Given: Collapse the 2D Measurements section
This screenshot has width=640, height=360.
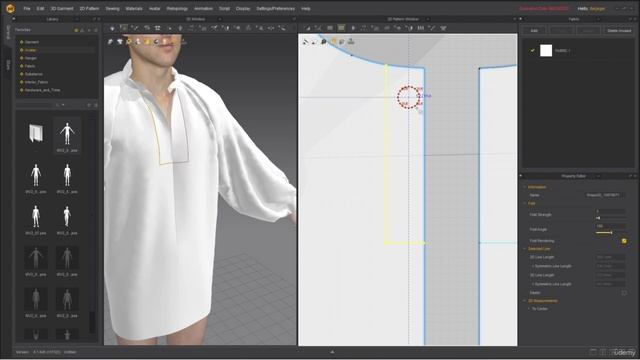Looking at the screenshot, I should tap(525, 301).
